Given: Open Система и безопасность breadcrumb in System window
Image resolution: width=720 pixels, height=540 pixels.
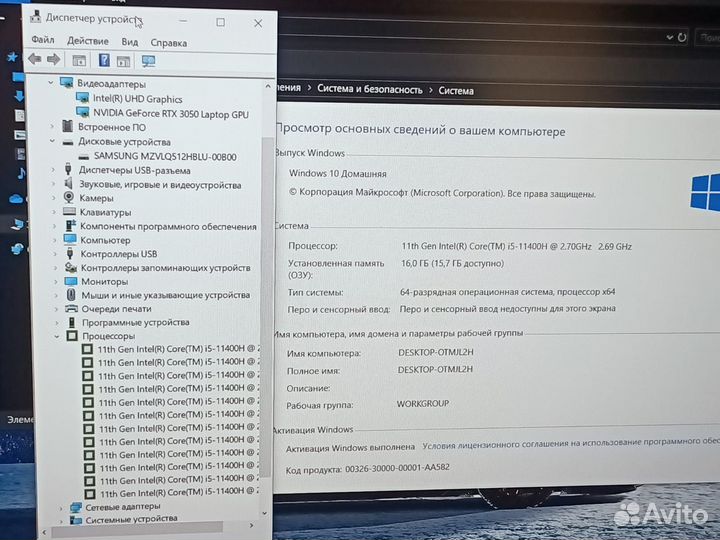Looking at the screenshot, I should click(370, 89).
